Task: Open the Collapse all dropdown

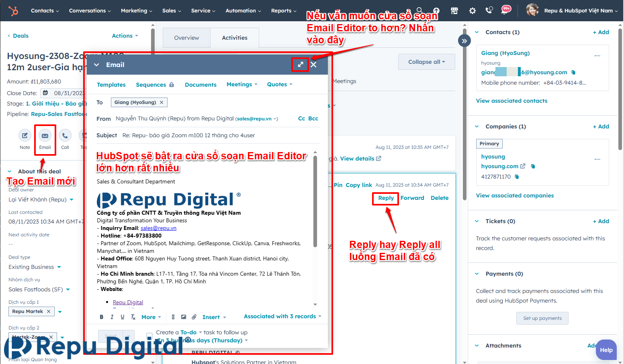Action: pyautogui.click(x=427, y=62)
